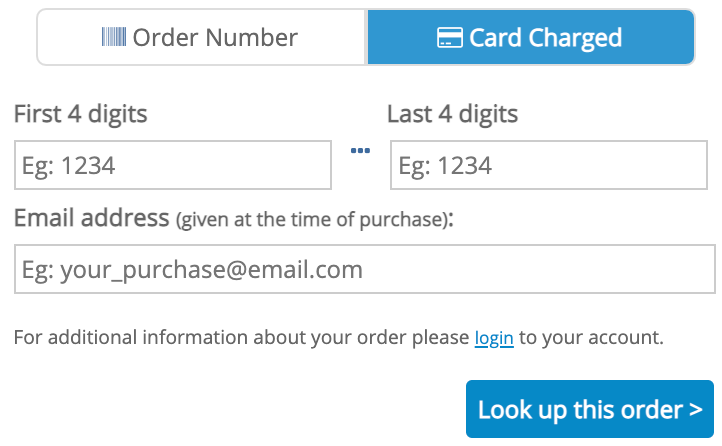Focus the Last 4 digits input field
The width and height of the screenshot is (722, 446).
(549, 165)
